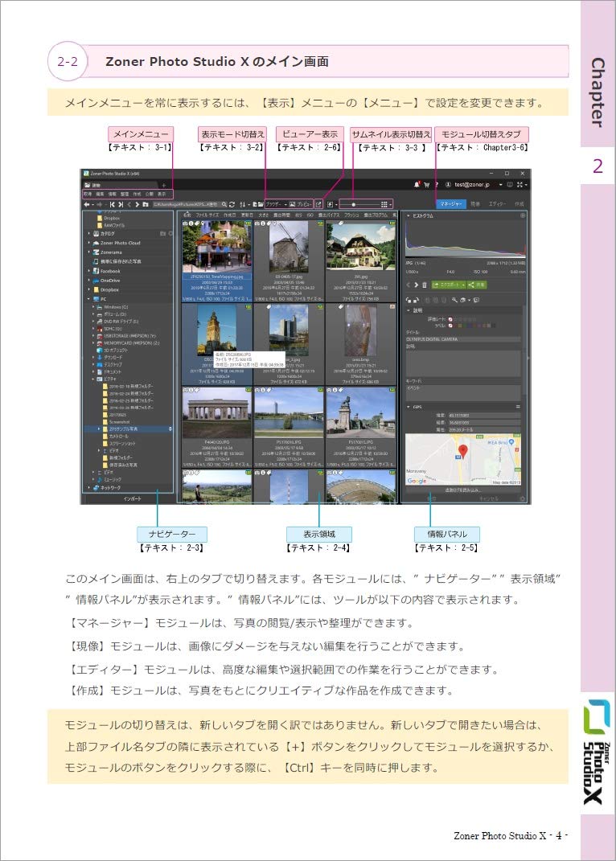This screenshot has height=861, width=616.
Task: Go up one folder level icon
Action: 146,204
